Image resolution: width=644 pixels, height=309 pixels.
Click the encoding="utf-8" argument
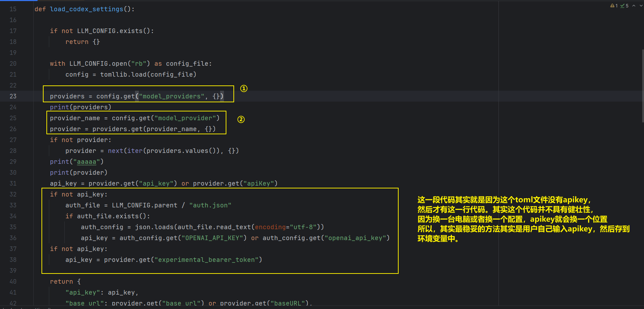pos(286,227)
